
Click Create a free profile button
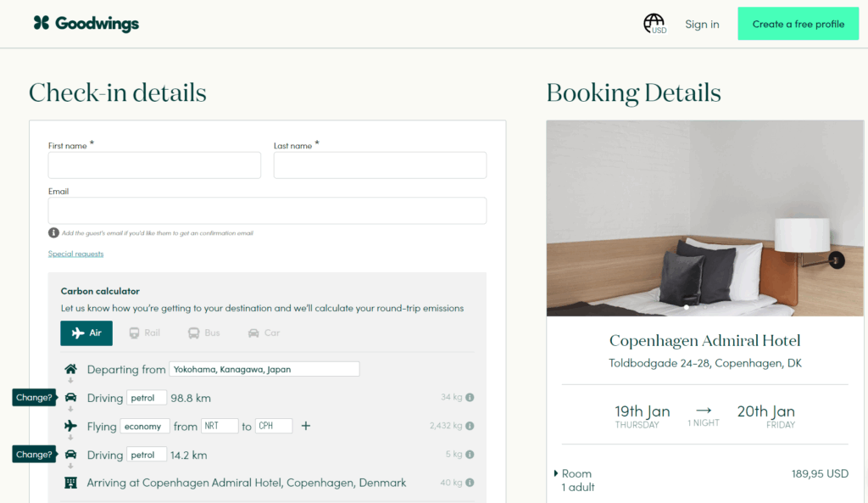click(798, 24)
